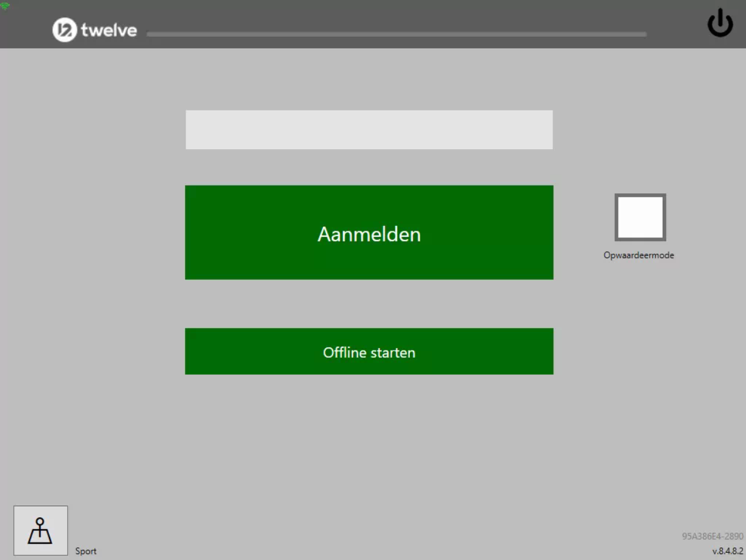This screenshot has height=560, width=746.
Task: Click the Opwaardeermode label text
Action: [638, 256]
